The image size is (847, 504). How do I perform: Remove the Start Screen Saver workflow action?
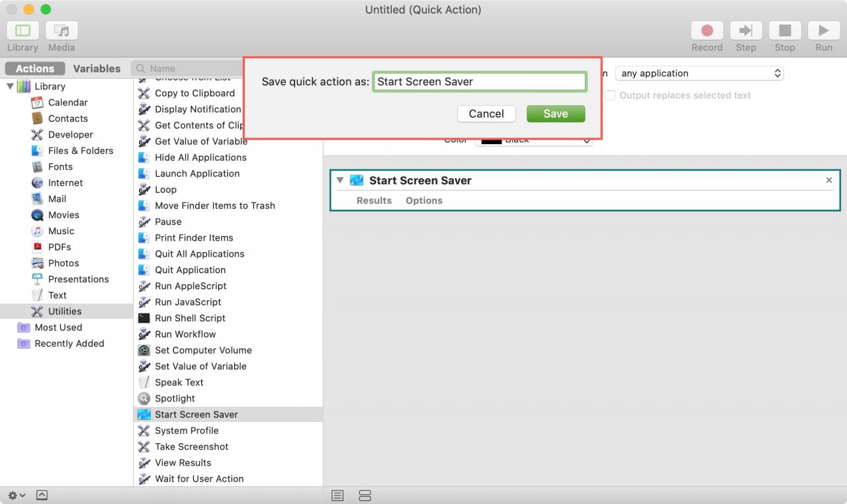tap(829, 180)
